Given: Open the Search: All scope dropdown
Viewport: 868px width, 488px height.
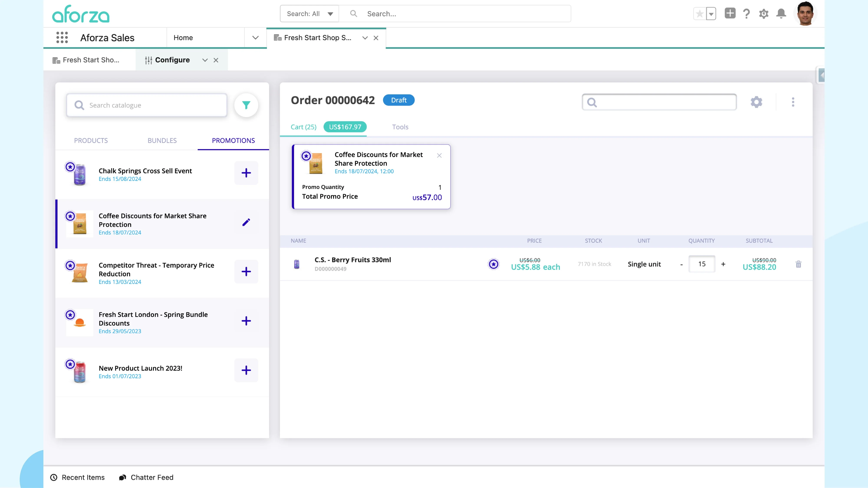Looking at the screenshot, I should (309, 14).
